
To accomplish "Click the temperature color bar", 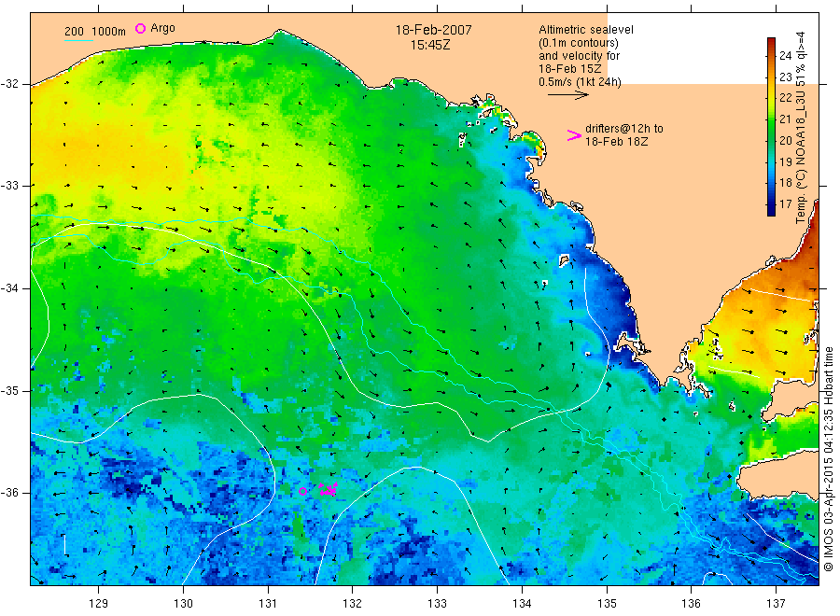I will pos(771,126).
